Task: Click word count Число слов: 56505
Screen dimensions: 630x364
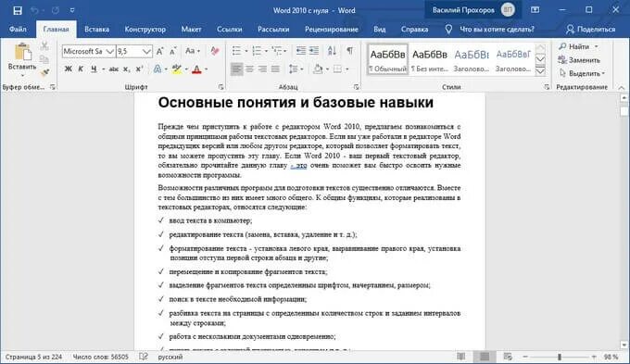Action: pyautogui.click(x=100, y=357)
